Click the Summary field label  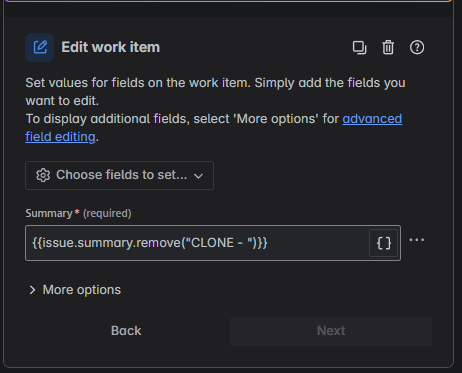(49, 213)
